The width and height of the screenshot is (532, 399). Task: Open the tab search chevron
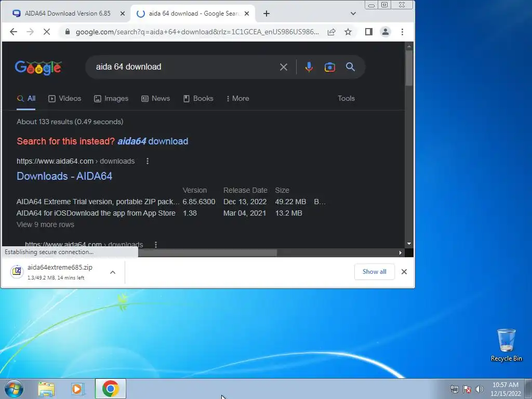pyautogui.click(x=353, y=14)
